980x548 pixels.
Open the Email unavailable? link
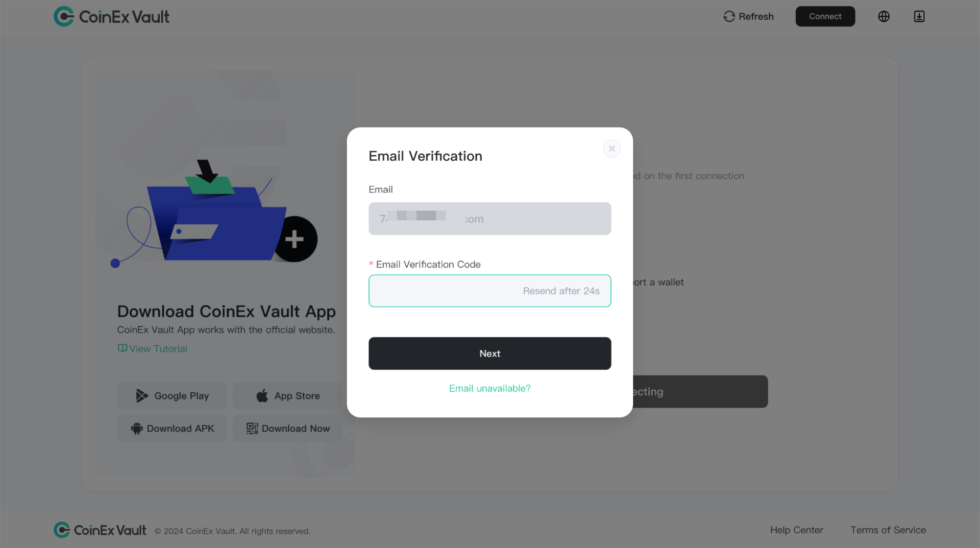(x=490, y=388)
